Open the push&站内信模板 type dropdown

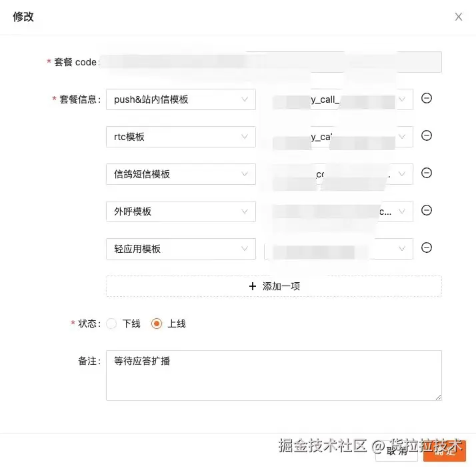180,99
